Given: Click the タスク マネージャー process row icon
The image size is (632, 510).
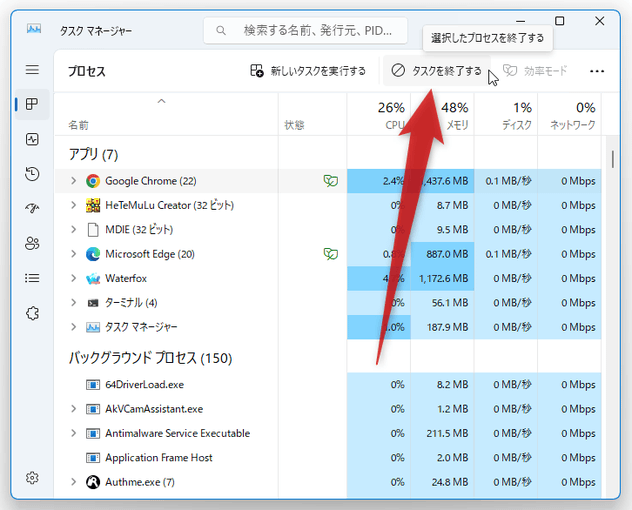Looking at the screenshot, I should tap(93, 327).
